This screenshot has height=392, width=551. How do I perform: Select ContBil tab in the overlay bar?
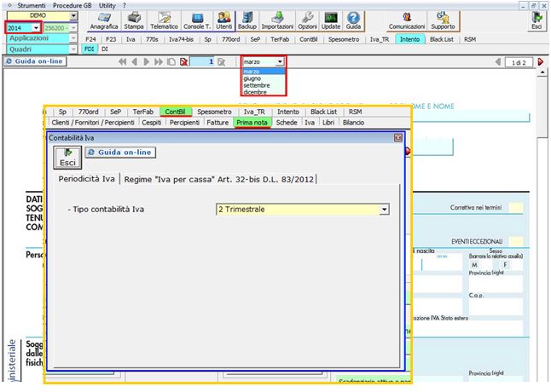175,112
